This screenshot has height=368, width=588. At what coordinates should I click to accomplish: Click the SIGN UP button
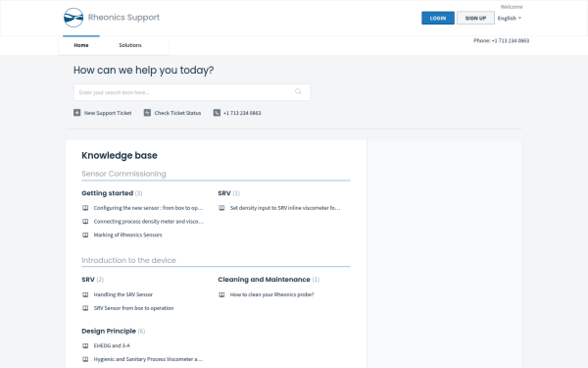click(x=475, y=18)
